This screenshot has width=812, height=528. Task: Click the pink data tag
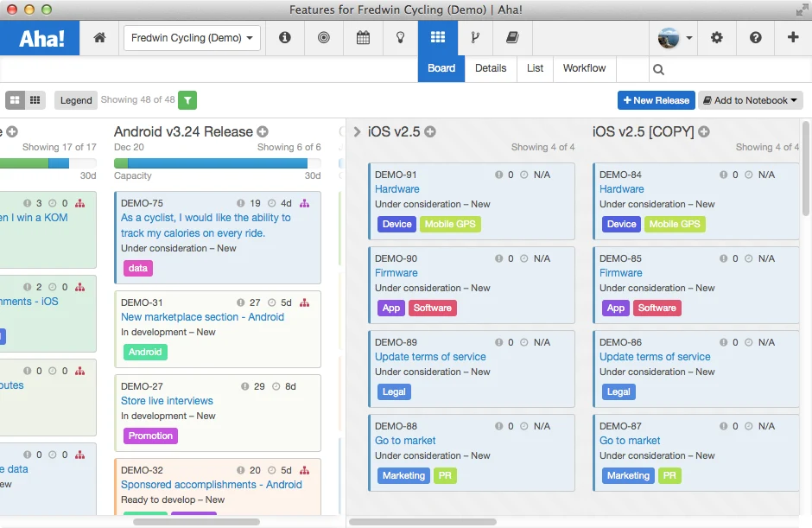(x=137, y=268)
